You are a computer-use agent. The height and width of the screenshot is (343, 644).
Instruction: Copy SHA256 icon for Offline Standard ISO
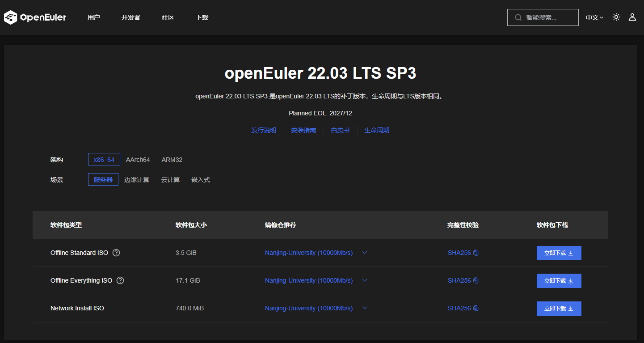tap(476, 253)
